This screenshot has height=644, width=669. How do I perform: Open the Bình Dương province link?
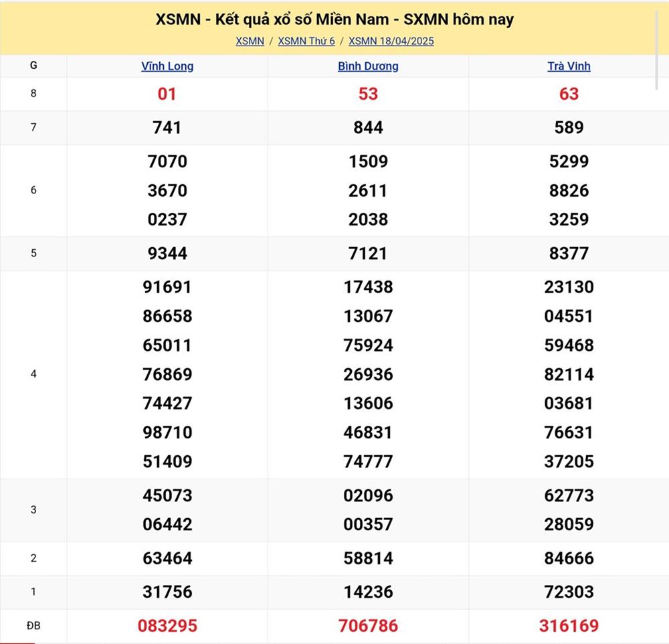[x=368, y=66]
